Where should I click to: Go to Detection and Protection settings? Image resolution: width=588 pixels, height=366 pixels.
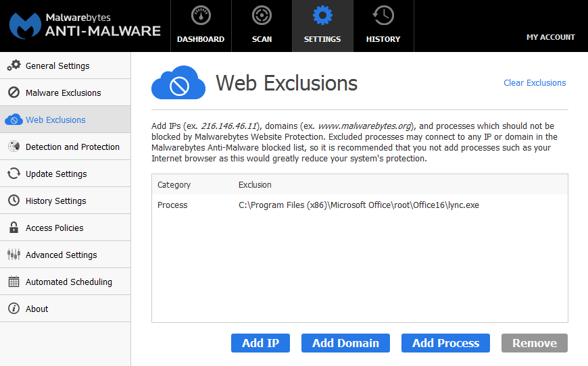pos(66,147)
